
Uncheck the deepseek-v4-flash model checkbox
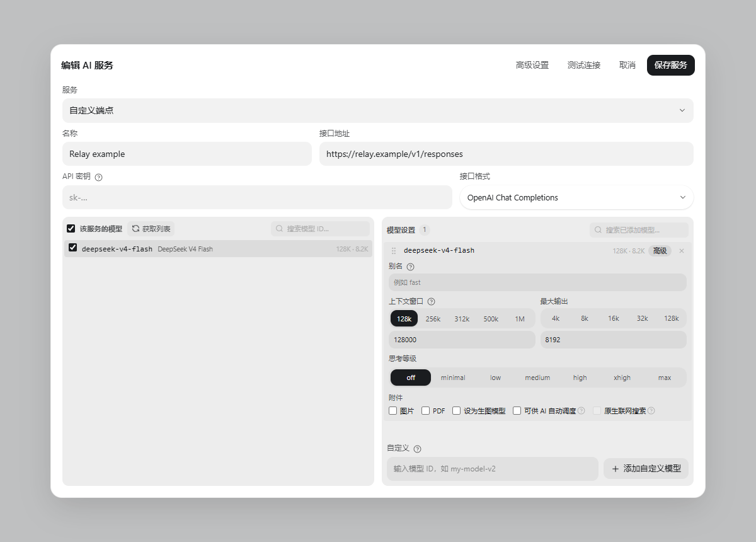[73, 248]
